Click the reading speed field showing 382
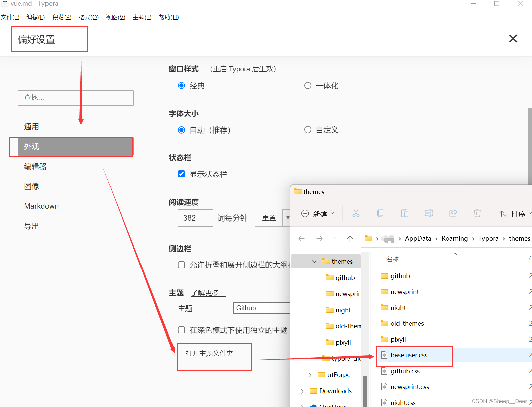This screenshot has width=532, height=407. (195, 218)
